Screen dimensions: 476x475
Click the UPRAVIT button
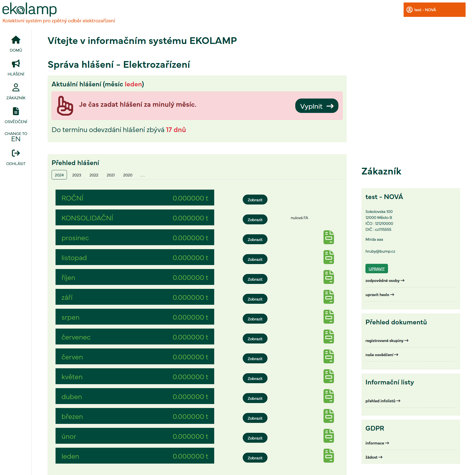point(377,269)
